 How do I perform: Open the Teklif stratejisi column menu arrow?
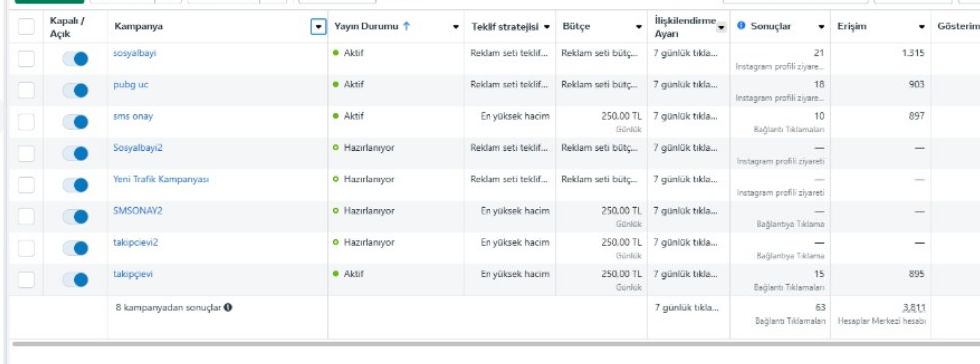pos(547,27)
